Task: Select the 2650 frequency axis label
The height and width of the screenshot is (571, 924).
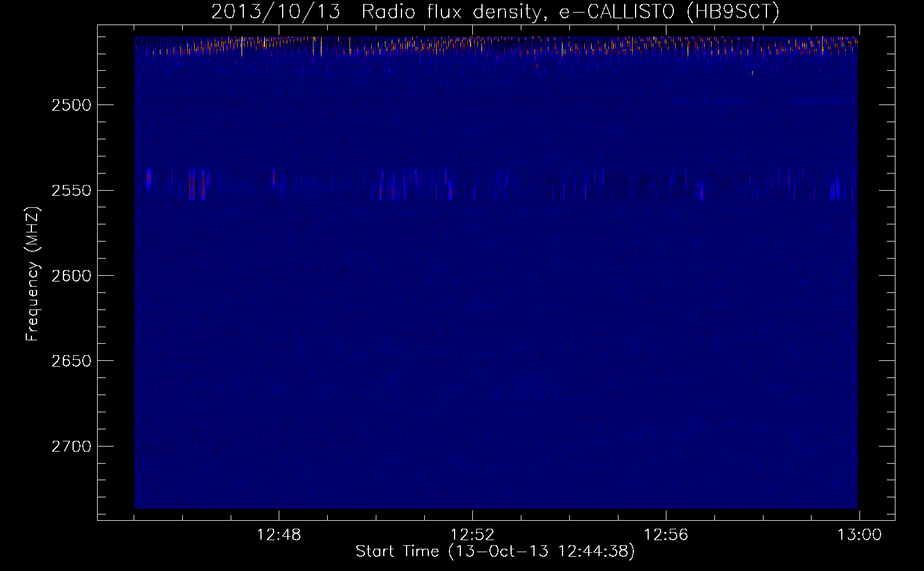Action: 71,361
